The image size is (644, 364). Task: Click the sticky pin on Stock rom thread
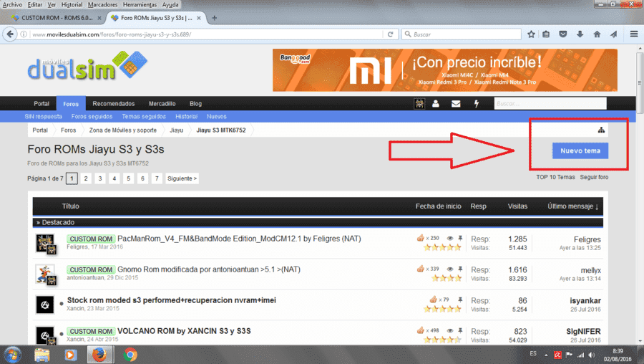pyautogui.click(x=460, y=300)
